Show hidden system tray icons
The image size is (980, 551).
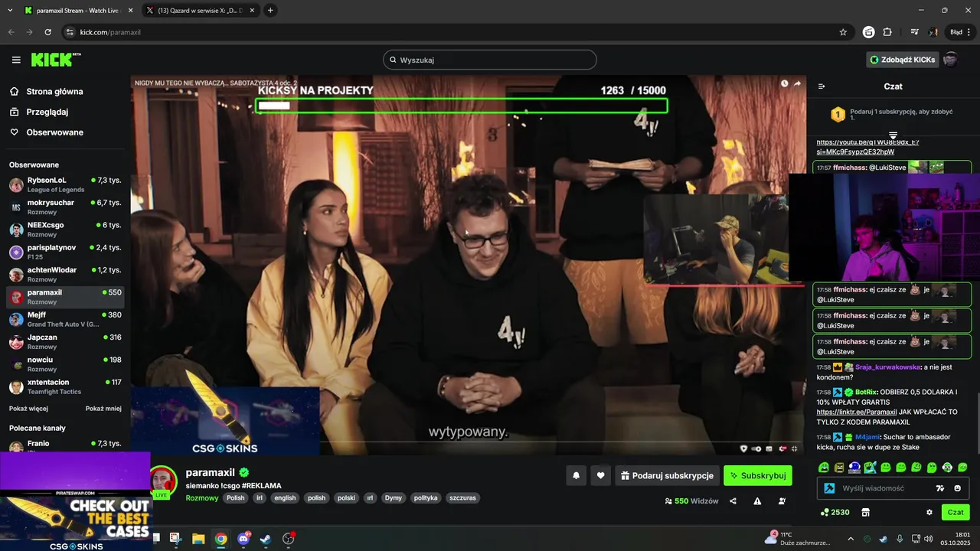[x=851, y=539]
